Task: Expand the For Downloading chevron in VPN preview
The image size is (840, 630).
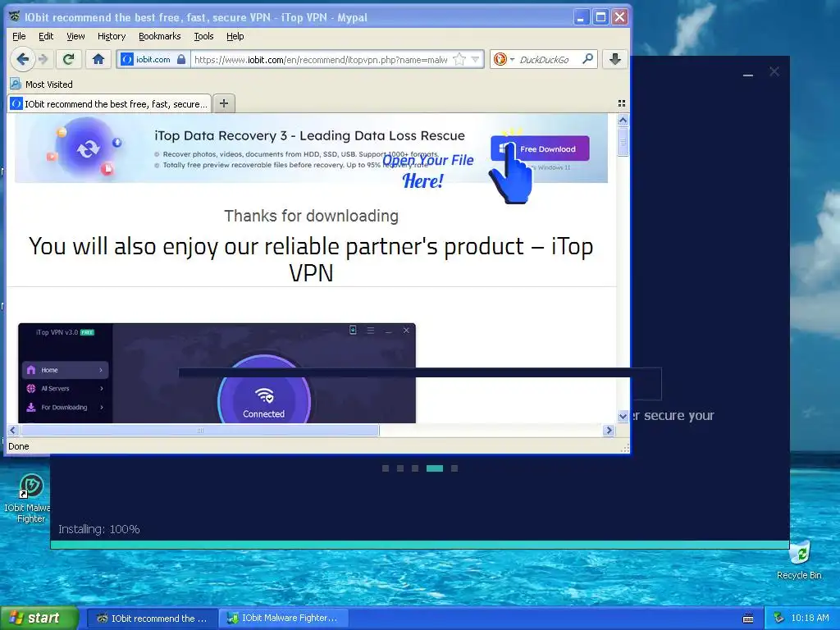Action: (101, 407)
